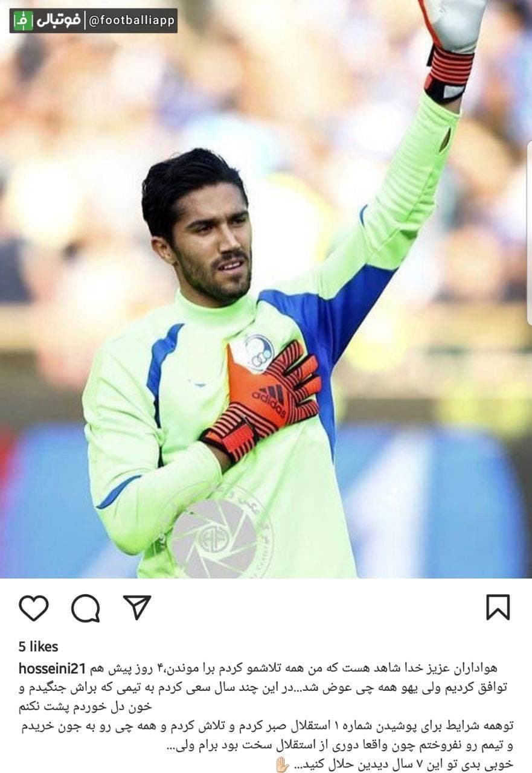View the 5 likes list
Viewport: 532px width, 773px height.
tap(39, 647)
